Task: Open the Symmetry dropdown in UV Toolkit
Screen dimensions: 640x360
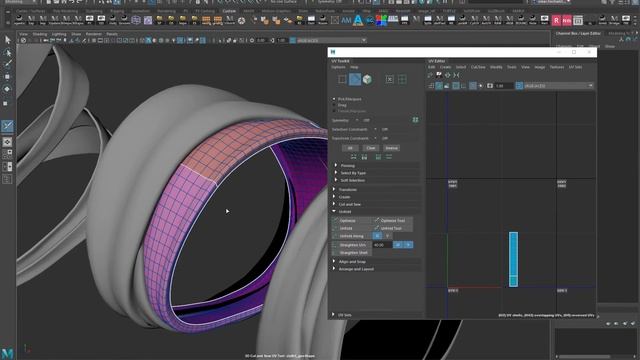Action: click(x=357, y=120)
